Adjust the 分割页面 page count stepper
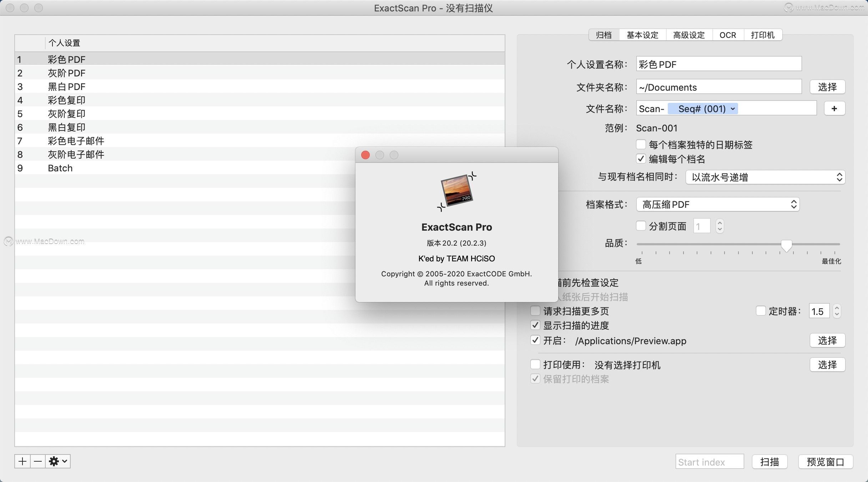 tap(720, 226)
